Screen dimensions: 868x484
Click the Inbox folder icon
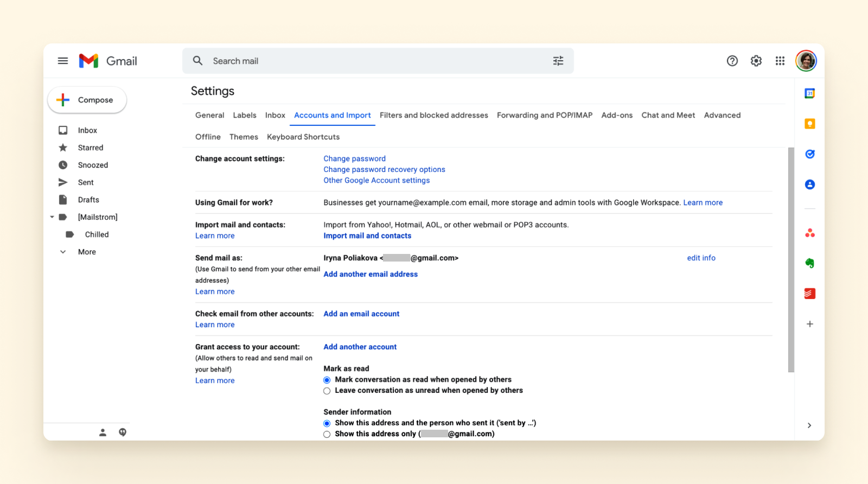pyautogui.click(x=63, y=130)
